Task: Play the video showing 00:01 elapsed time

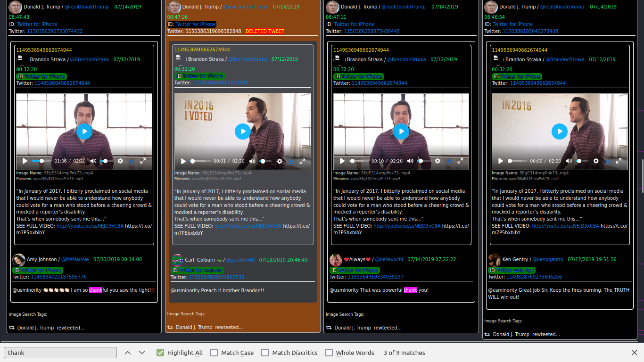Action: (183, 161)
